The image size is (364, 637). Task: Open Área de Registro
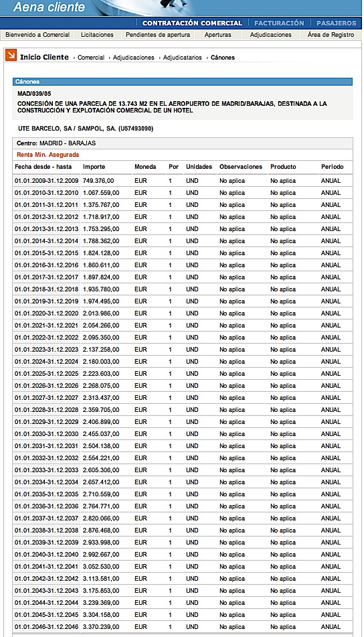[x=331, y=35]
